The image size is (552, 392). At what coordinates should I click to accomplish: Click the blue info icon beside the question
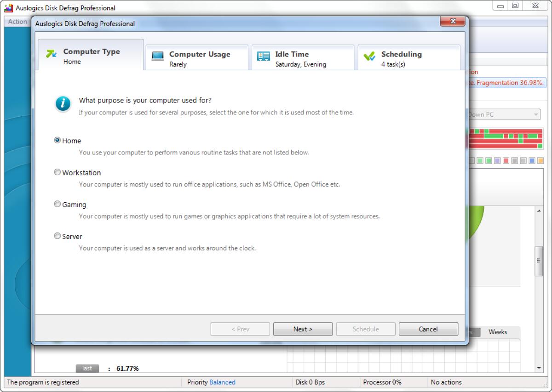[x=63, y=104]
